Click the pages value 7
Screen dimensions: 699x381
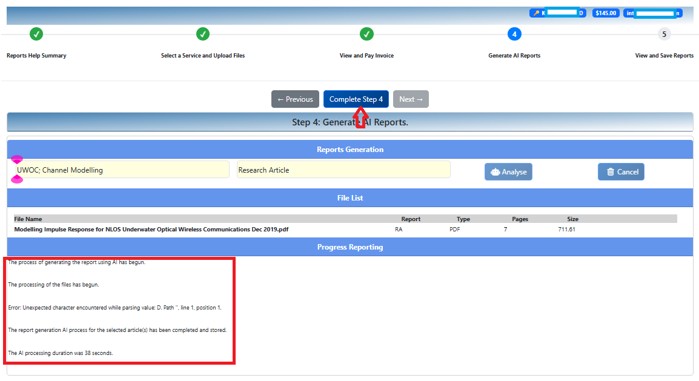tap(505, 229)
